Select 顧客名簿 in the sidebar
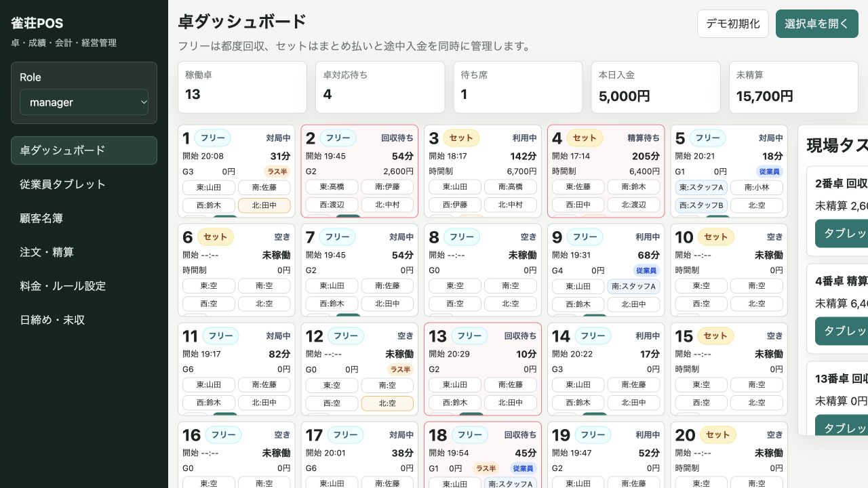Screen dimensions: 868x488 pos(84,218)
